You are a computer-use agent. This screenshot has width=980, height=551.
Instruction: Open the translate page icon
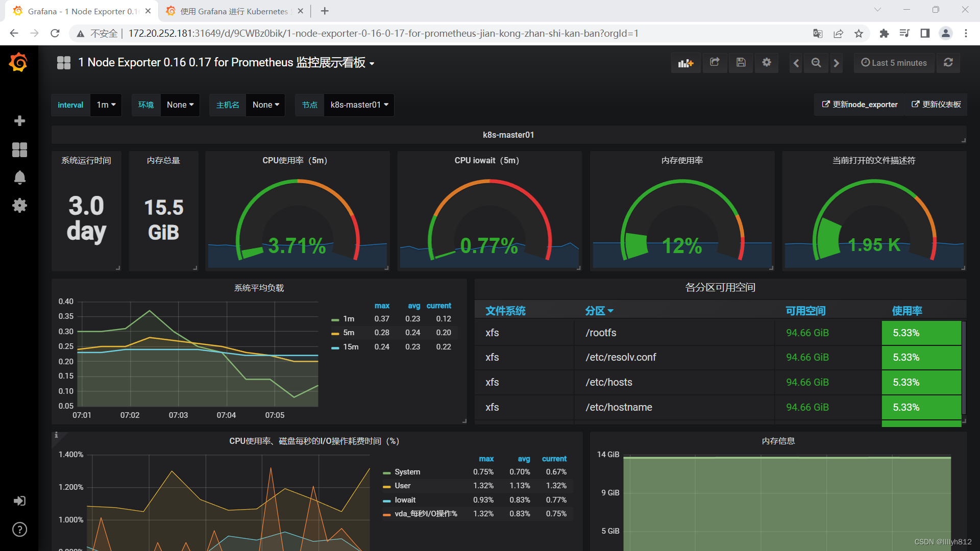tap(818, 34)
